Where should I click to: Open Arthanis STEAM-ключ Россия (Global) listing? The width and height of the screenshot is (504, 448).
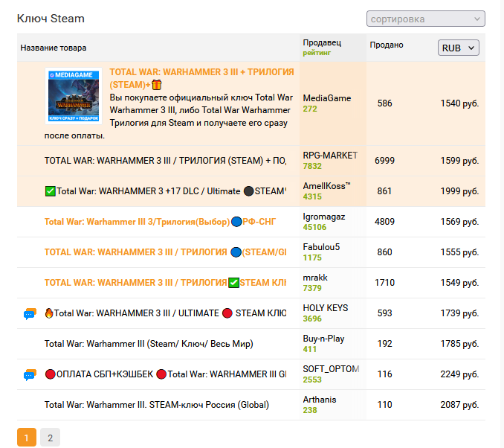click(157, 405)
